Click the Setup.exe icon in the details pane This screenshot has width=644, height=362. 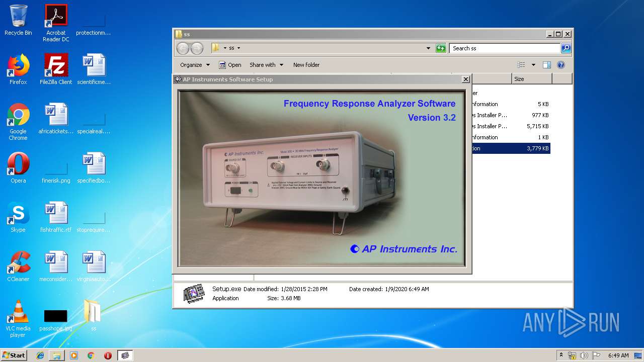point(194,294)
